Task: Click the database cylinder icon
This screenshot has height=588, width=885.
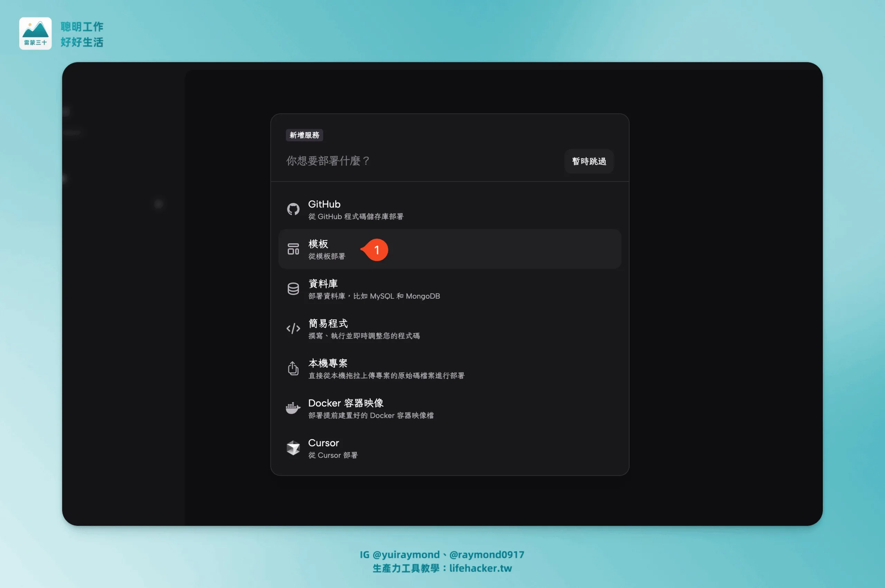Action: pyautogui.click(x=293, y=289)
